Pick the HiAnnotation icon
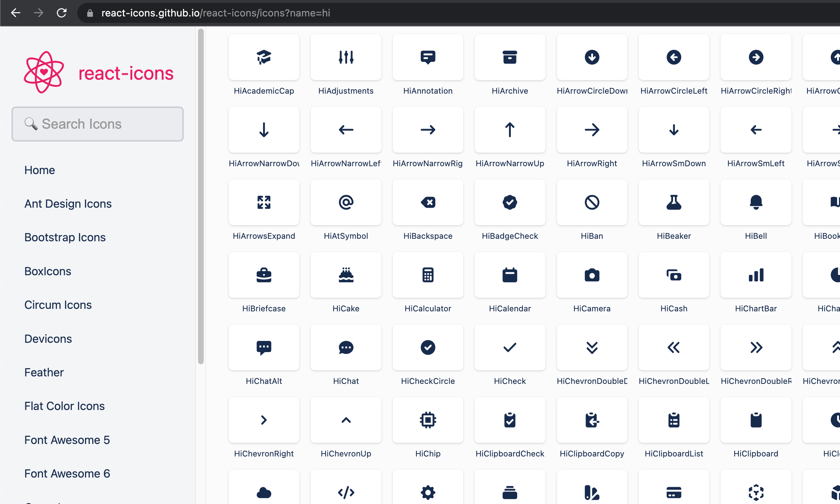Viewport: 840px width, 504px height. 428,57
